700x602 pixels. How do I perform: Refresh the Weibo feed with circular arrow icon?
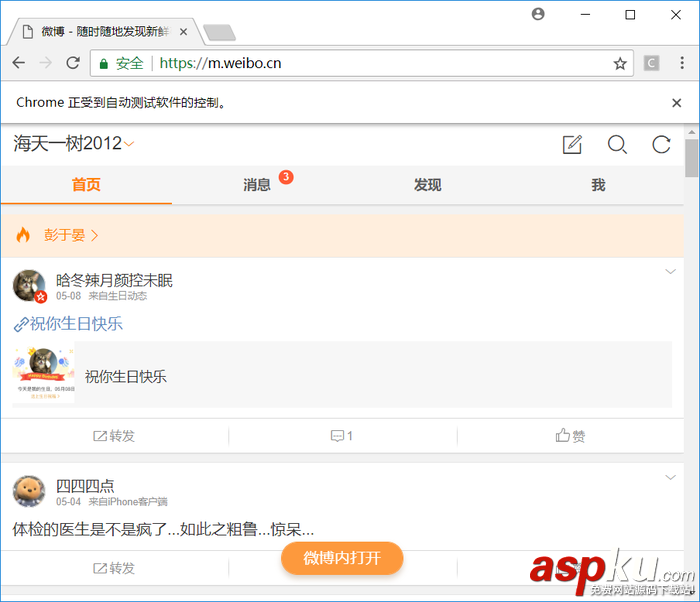pos(661,144)
